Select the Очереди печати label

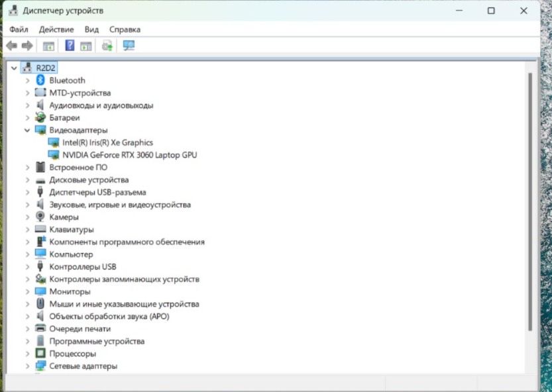click(x=80, y=328)
